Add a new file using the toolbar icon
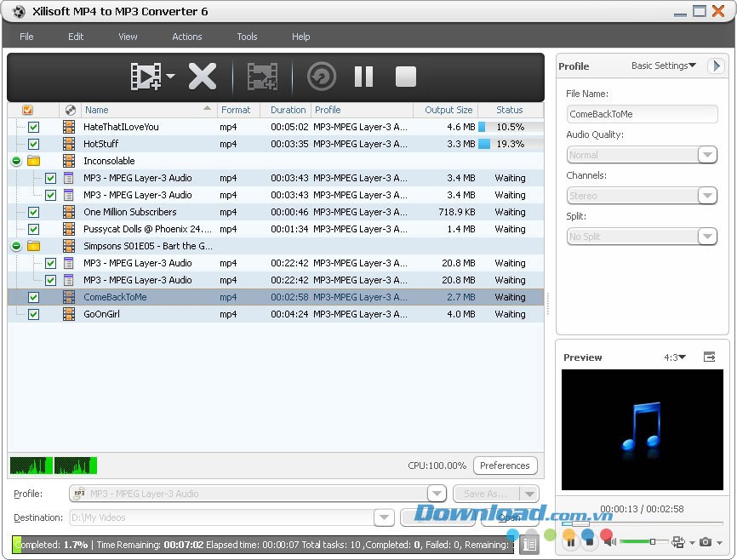This screenshot has width=737, height=560. pos(145,76)
